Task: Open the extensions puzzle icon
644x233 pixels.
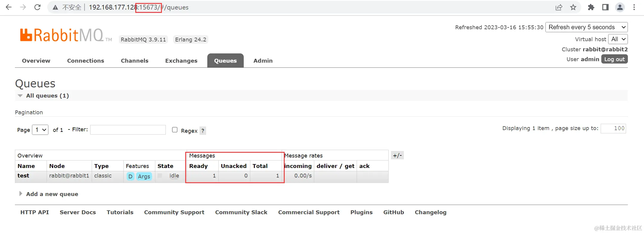Action: coord(591,7)
